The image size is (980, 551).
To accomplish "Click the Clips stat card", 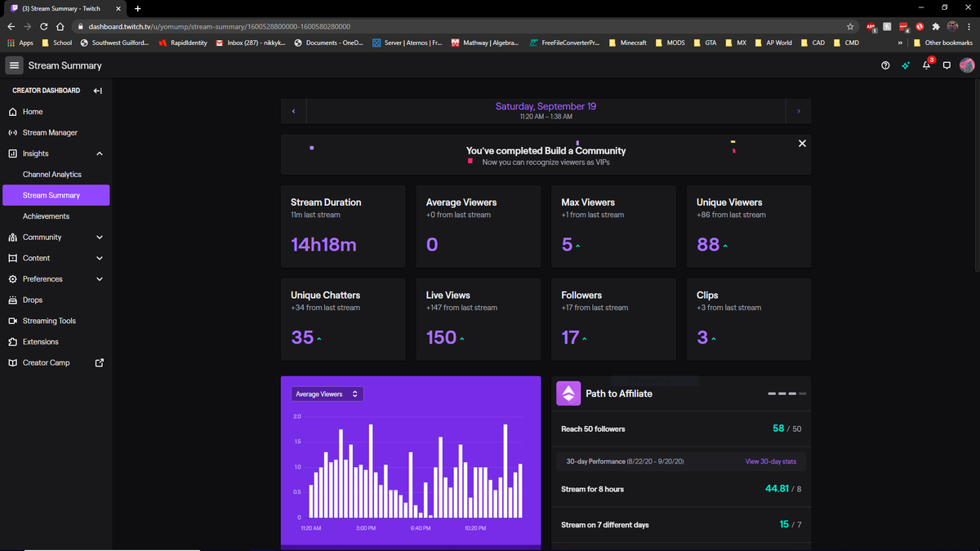I will point(749,319).
